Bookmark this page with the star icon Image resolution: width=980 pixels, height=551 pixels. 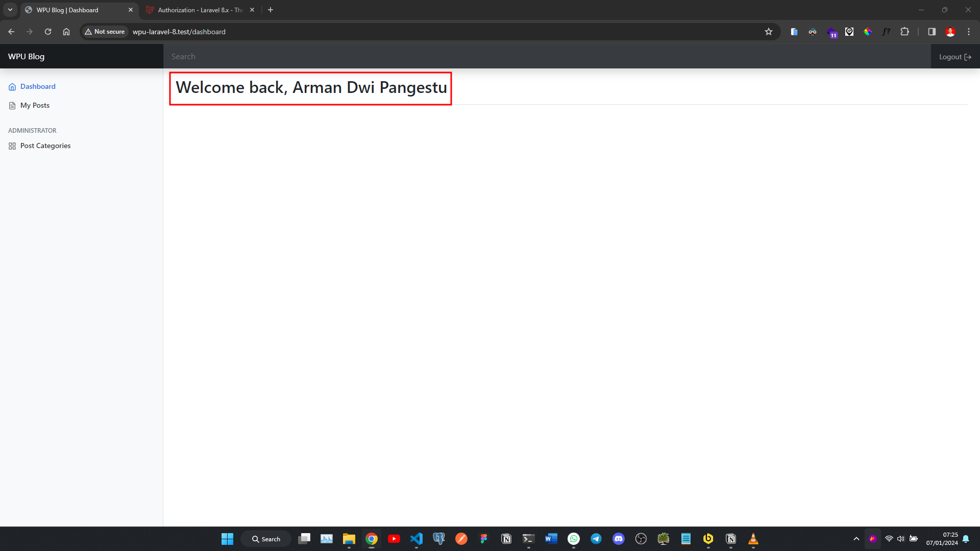[769, 32]
